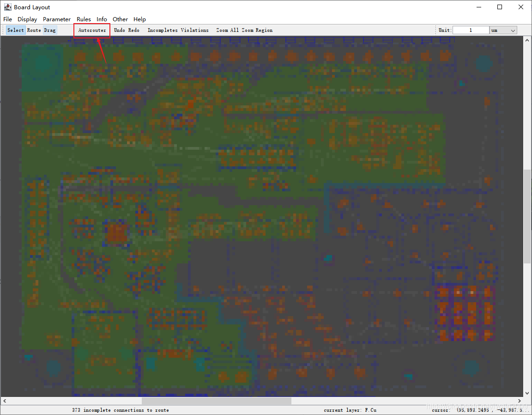Click the Board Layout app icon
The width and height of the screenshot is (532, 415).
click(7, 7)
